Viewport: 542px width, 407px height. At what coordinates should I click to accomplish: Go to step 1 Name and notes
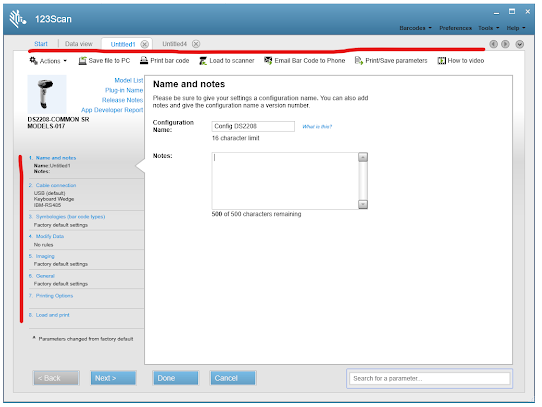pos(56,158)
